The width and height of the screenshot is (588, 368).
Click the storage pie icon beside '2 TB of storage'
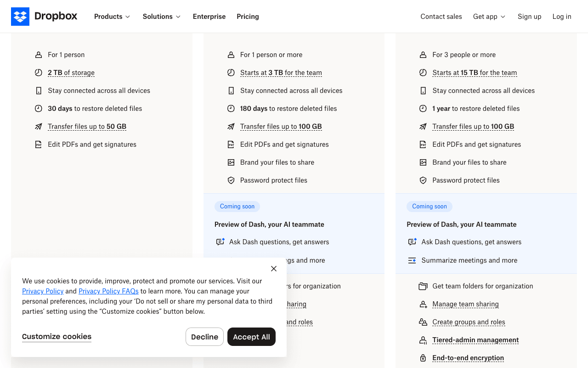click(39, 73)
